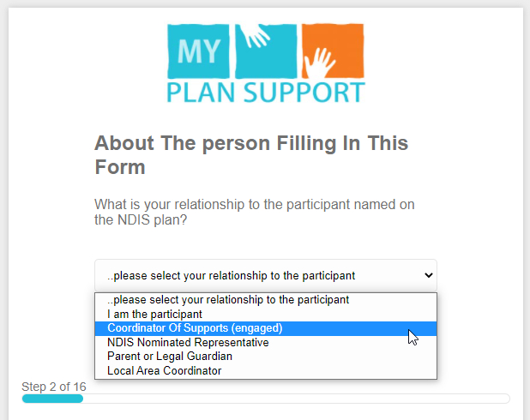Click the "MY" tile in the logo
The width and height of the screenshot is (530, 420).
pos(198,51)
